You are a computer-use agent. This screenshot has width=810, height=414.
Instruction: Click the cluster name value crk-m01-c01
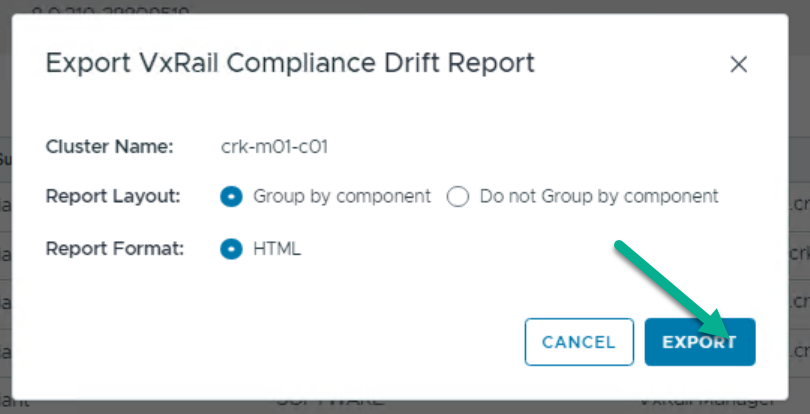click(x=274, y=147)
